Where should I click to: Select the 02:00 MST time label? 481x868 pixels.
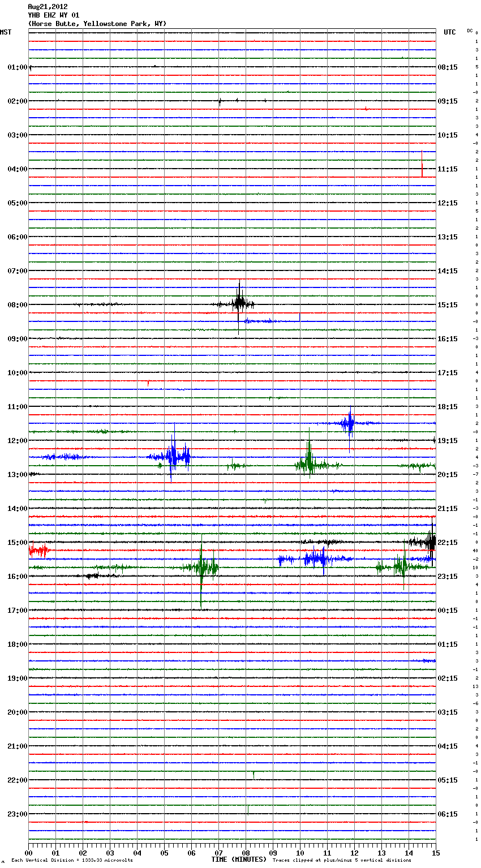[x=18, y=101]
